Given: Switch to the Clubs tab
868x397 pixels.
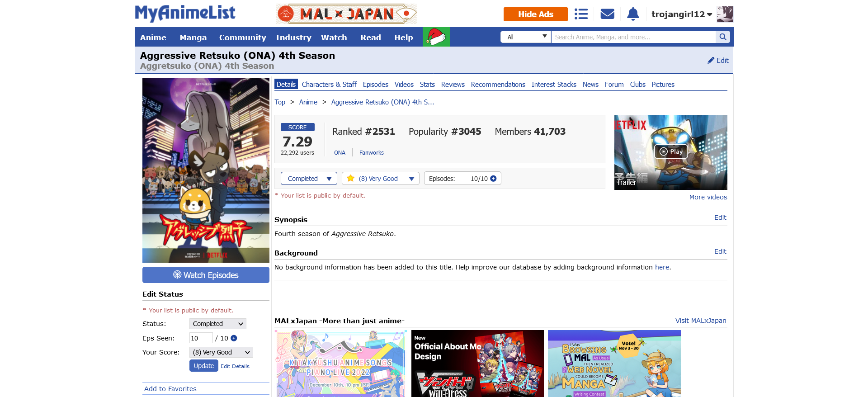Looking at the screenshot, I should click(638, 85).
